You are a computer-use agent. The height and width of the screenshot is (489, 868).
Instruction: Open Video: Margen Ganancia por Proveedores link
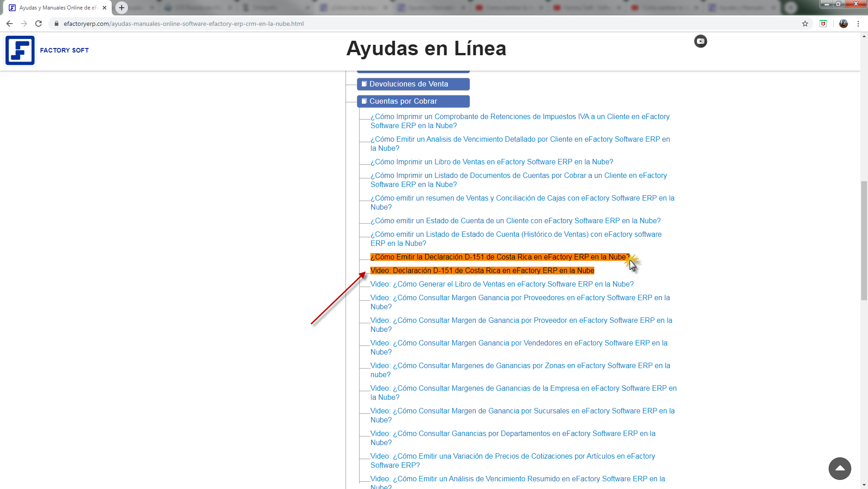(x=520, y=302)
